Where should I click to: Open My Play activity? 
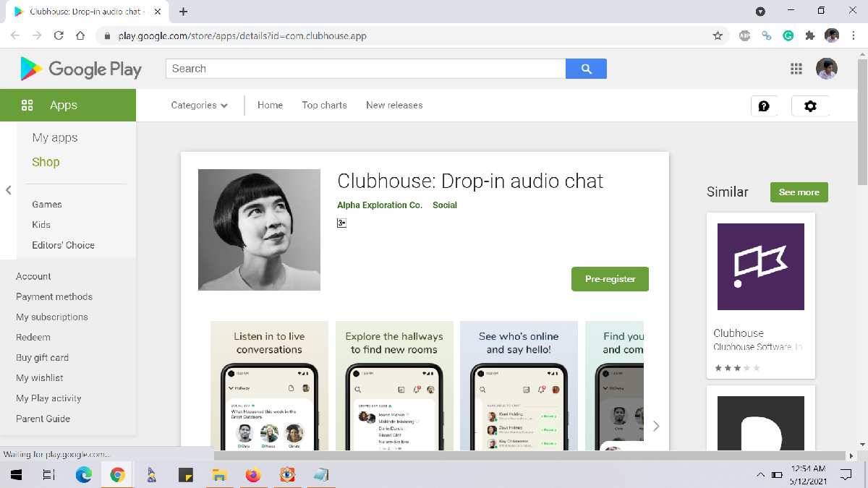pyautogui.click(x=48, y=398)
